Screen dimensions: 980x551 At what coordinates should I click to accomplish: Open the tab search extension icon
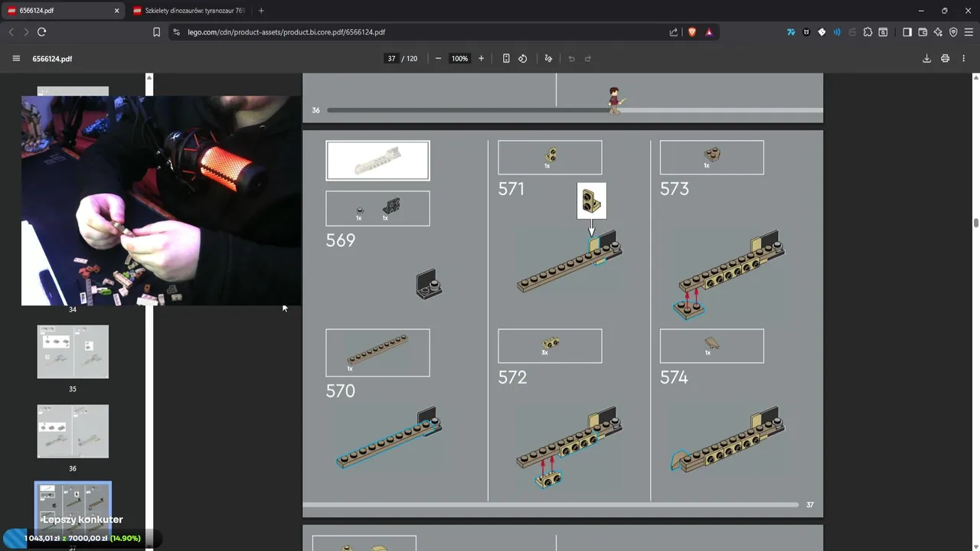(x=883, y=32)
